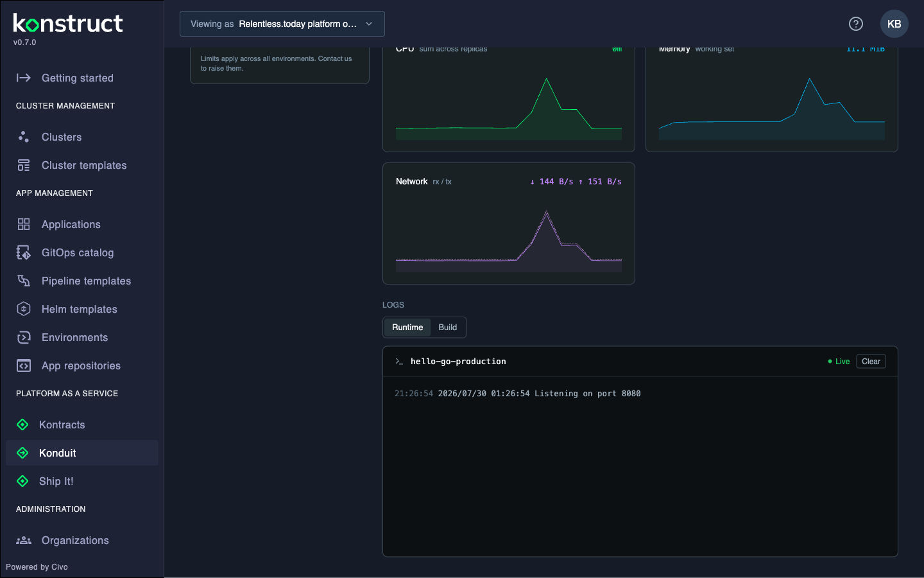The height and width of the screenshot is (578, 924).
Task: Click the Pipeline templates icon
Action: pos(24,281)
